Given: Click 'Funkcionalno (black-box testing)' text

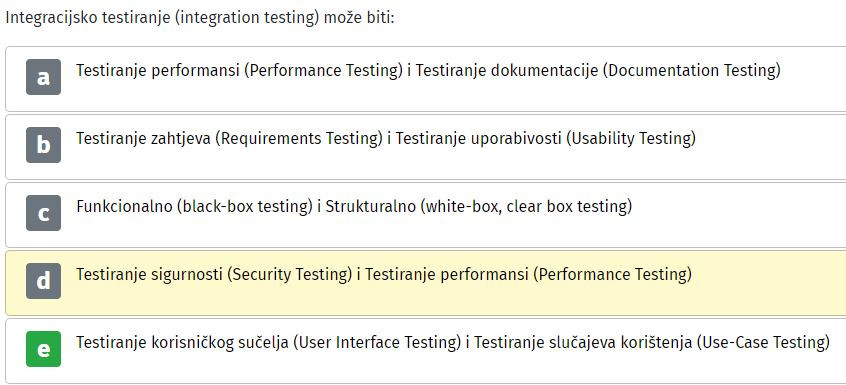Looking at the screenshot, I should [195, 207].
